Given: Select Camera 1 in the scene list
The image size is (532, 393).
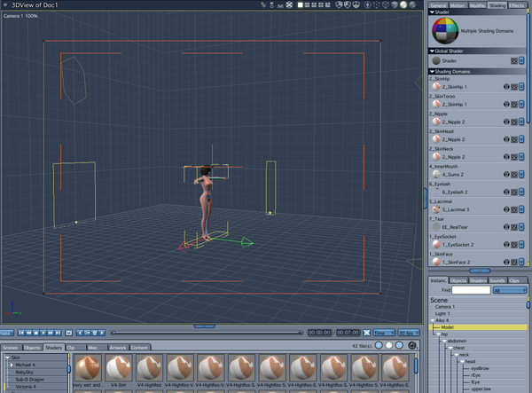Looking at the screenshot, I should (x=445, y=306).
